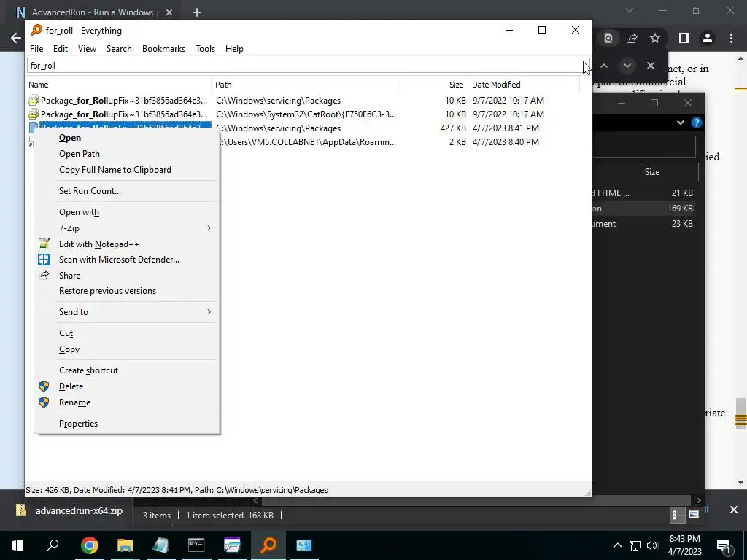
Task: Open the Command Prompt taskbar icon
Action: 196,545
